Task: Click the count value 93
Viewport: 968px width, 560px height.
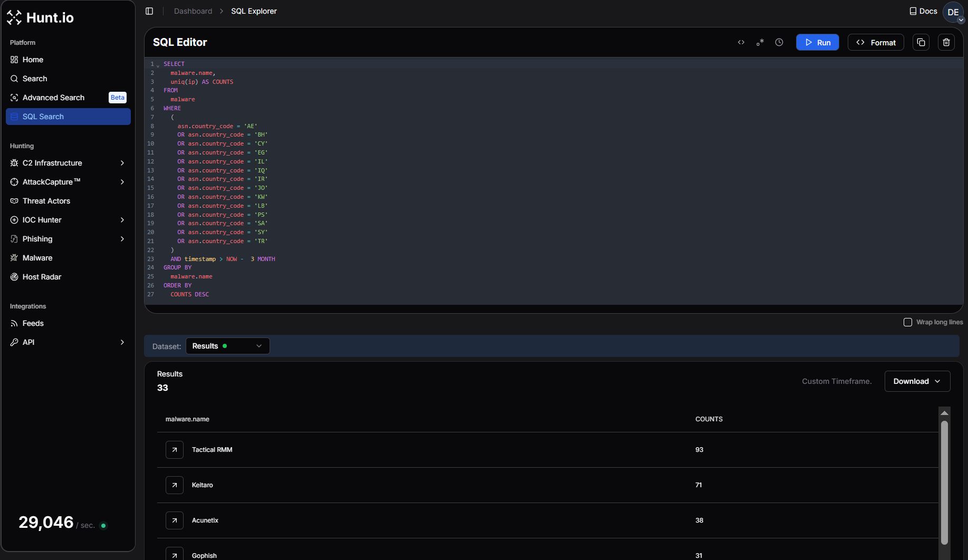Action: tap(699, 450)
